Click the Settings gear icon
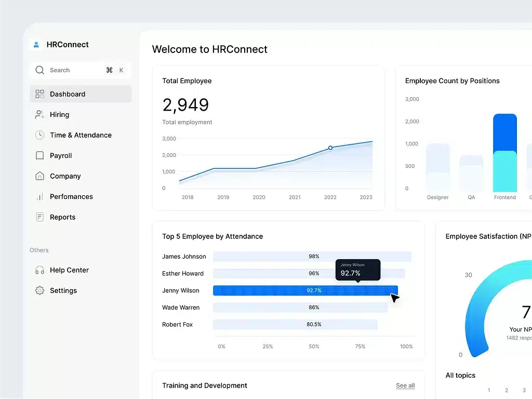 [39, 291]
